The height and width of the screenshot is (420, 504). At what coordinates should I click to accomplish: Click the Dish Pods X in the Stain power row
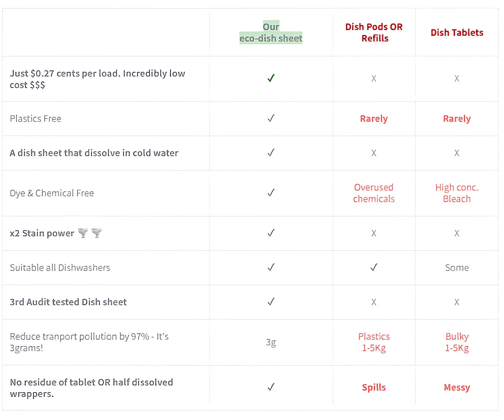[374, 233]
